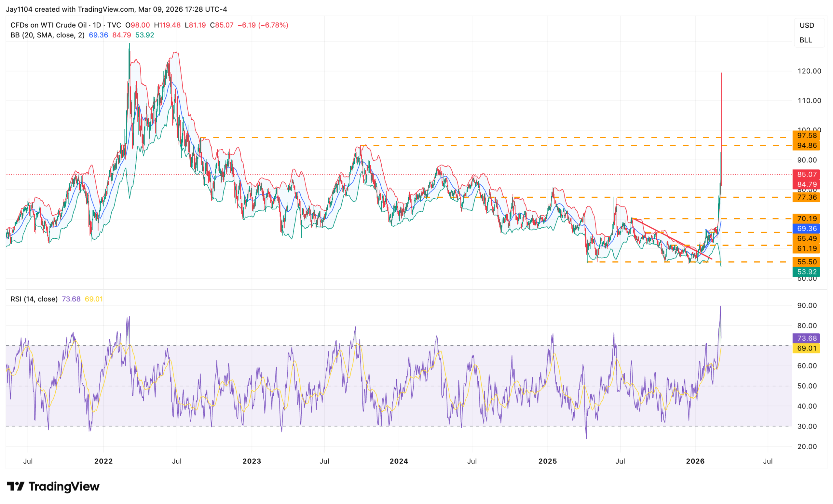833x504 pixels.
Task: Select the orange 97.58 price level label
Action: click(x=806, y=136)
